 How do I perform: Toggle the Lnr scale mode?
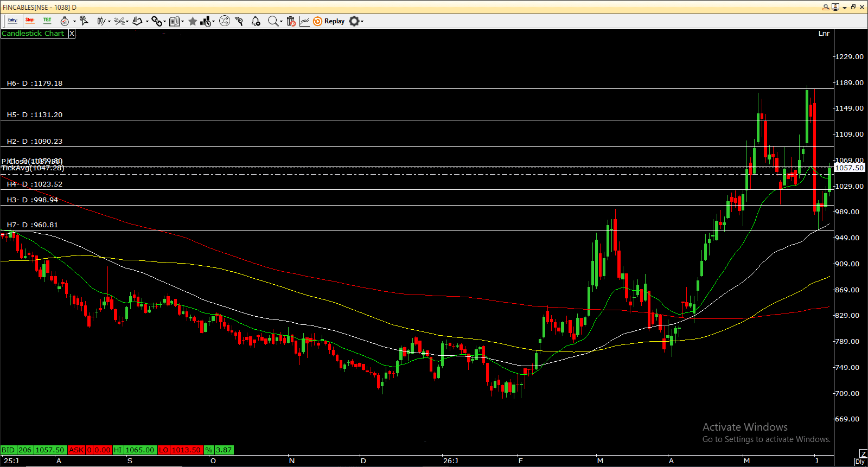coord(824,34)
